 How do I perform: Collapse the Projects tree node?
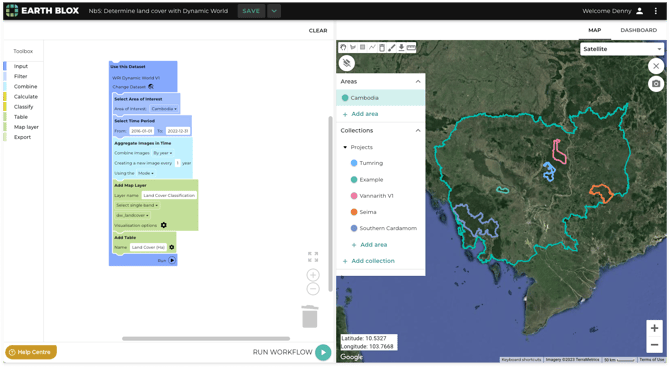pos(345,147)
